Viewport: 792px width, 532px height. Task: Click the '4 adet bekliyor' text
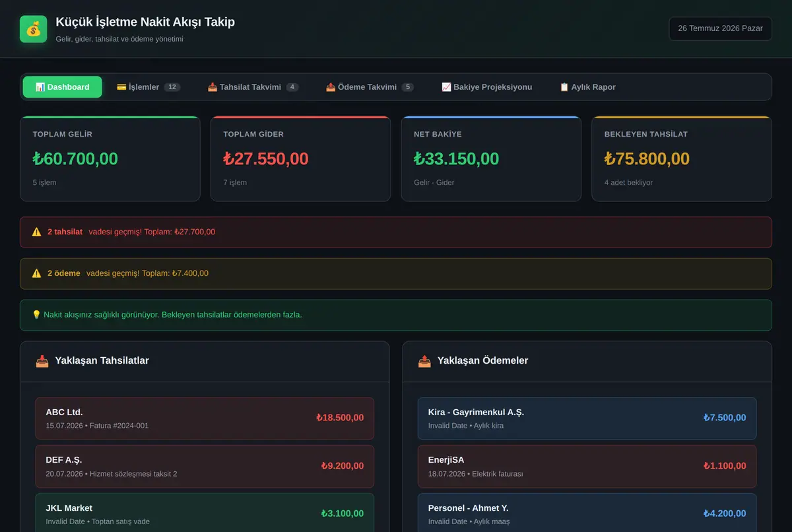tap(628, 183)
